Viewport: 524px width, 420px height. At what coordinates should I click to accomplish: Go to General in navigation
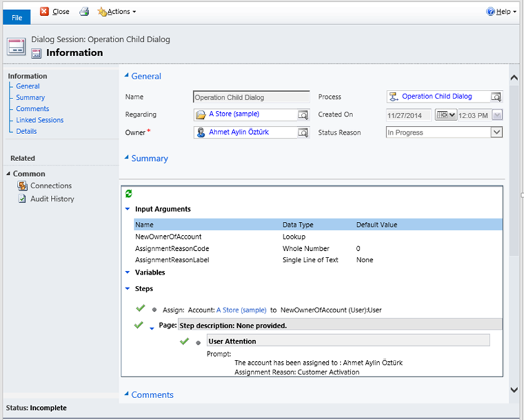(x=28, y=86)
